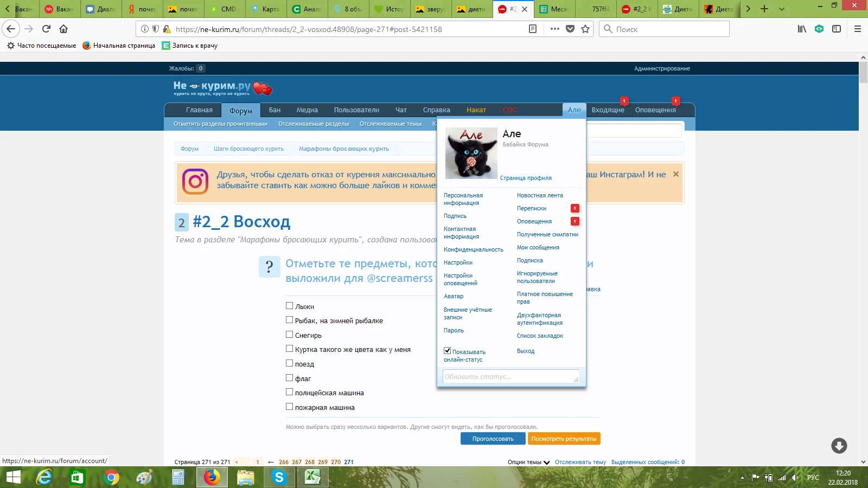Go to the "Пользователи" navigation tab
Screen dimensions: 868x488
coord(356,110)
